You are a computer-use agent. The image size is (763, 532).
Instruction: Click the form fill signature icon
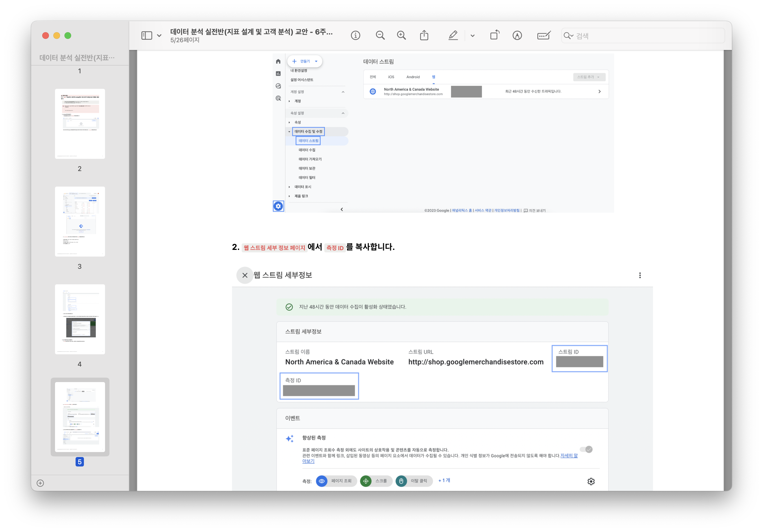tap(544, 36)
